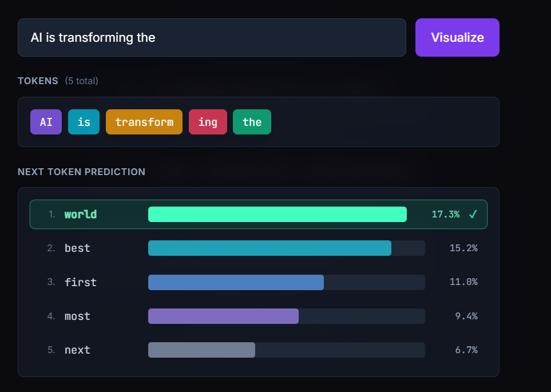
Task: Click the blue probability bar for first
Action: coord(236,282)
